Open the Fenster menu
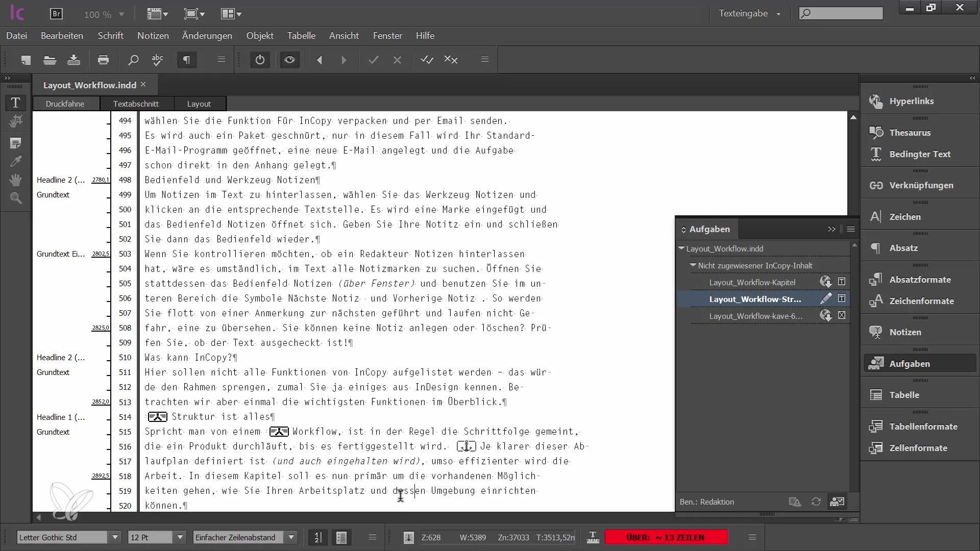 tap(387, 36)
